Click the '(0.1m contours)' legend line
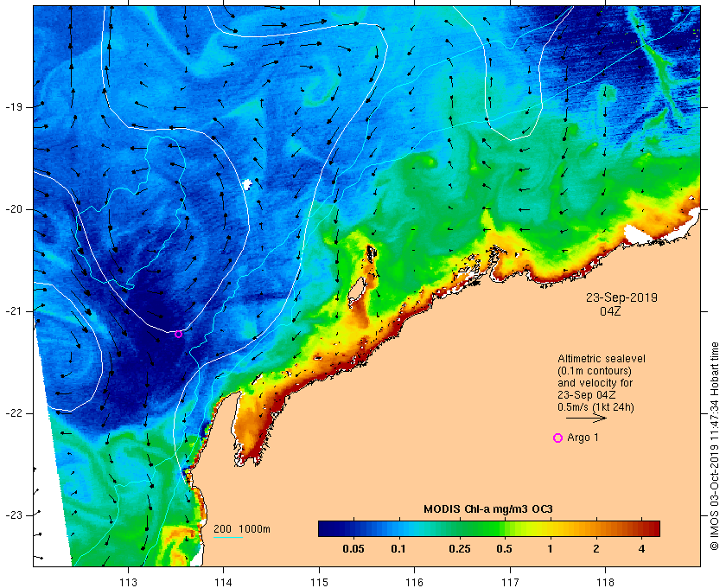 coord(595,371)
